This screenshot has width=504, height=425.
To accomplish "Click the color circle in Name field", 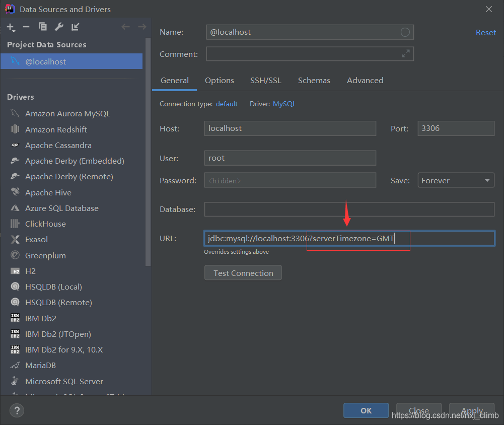I will click(x=405, y=32).
